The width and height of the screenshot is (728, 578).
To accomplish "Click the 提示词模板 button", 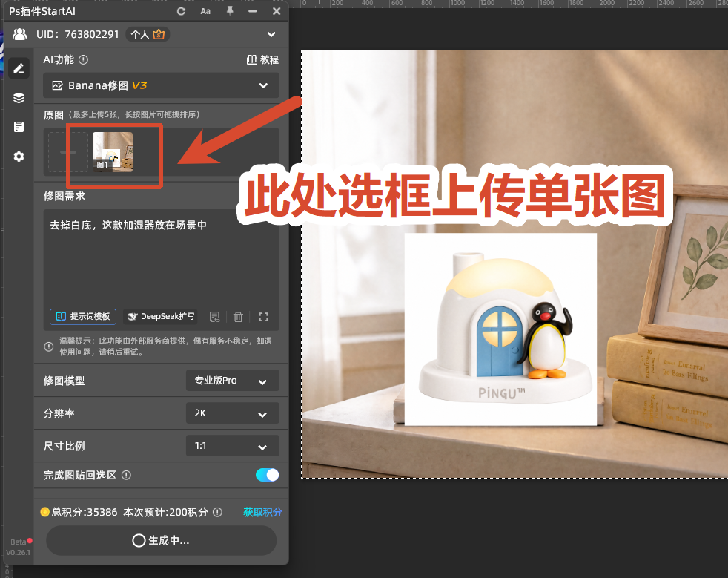I will click(83, 316).
